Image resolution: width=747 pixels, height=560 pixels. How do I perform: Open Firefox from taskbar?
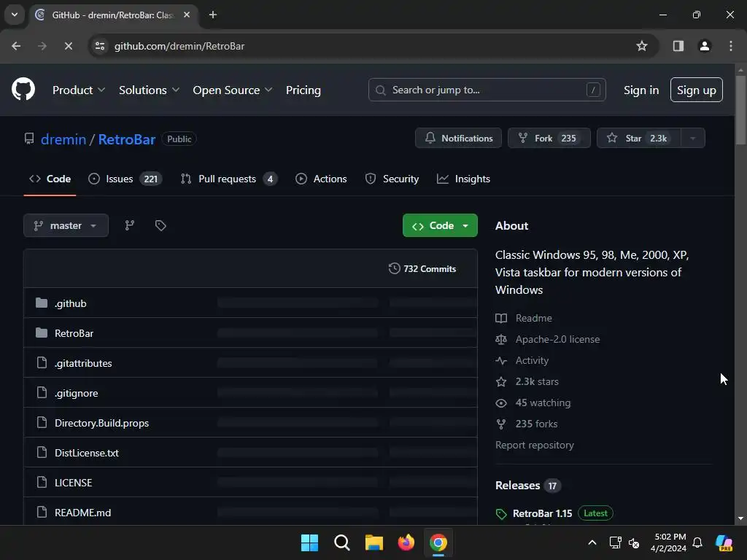point(406,542)
